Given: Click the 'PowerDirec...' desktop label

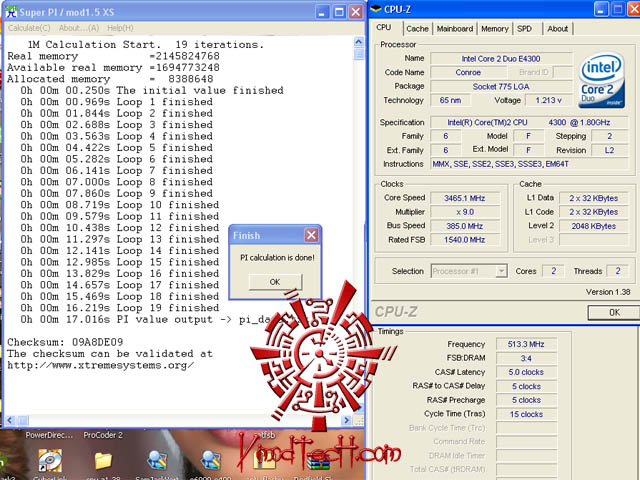Looking at the screenshot, I should [49, 435].
